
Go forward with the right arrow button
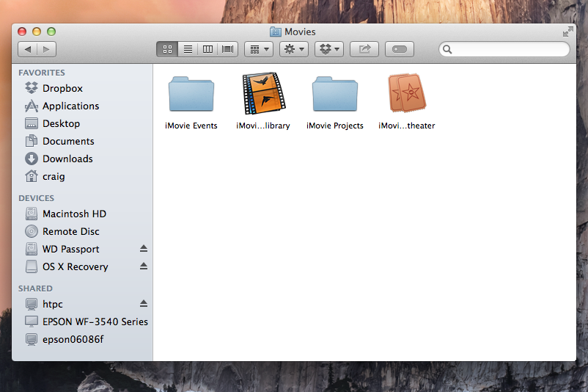pos(46,49)
